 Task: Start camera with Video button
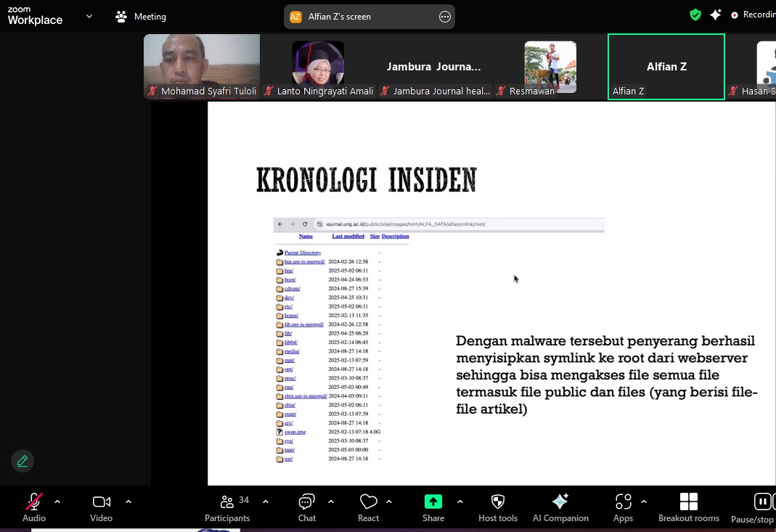point(101,508)
